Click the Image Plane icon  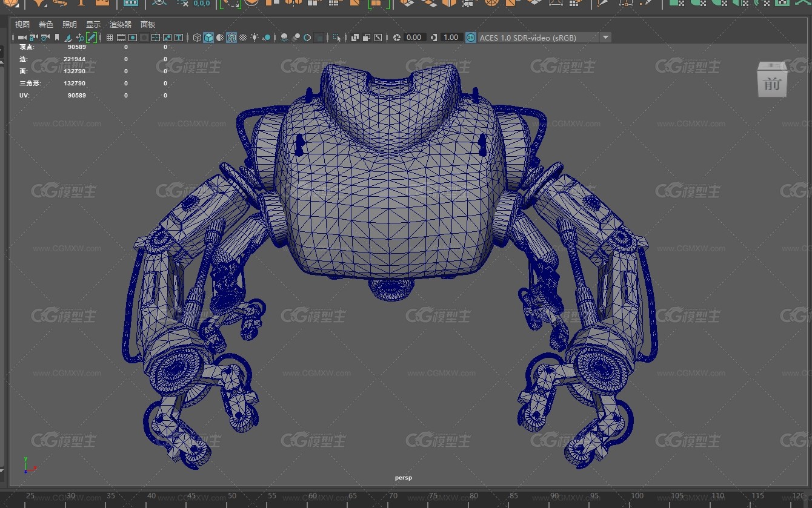[68, 38]
